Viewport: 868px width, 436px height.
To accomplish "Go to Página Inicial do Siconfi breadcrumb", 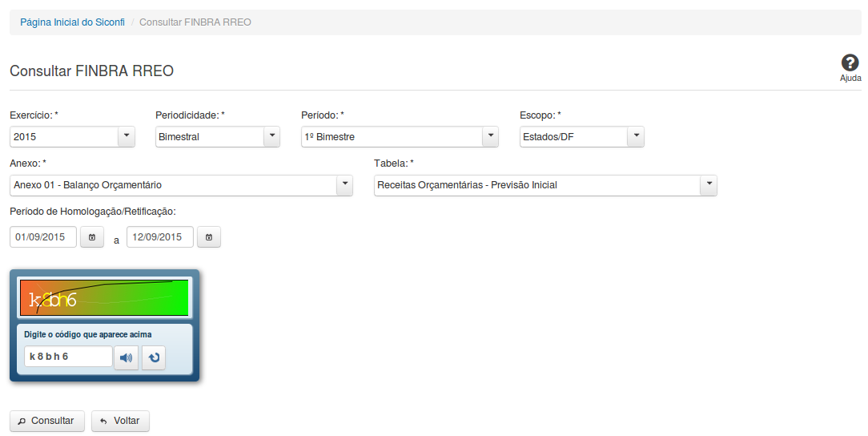I will coord(72,22).
